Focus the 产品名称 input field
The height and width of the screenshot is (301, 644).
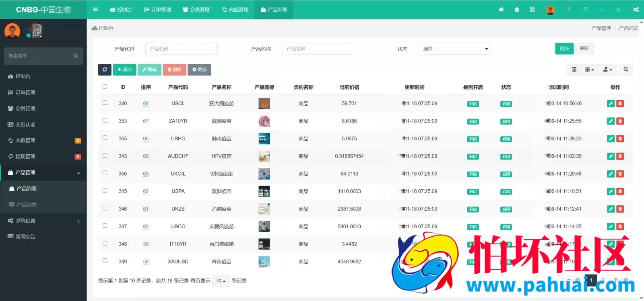(318, 49)
